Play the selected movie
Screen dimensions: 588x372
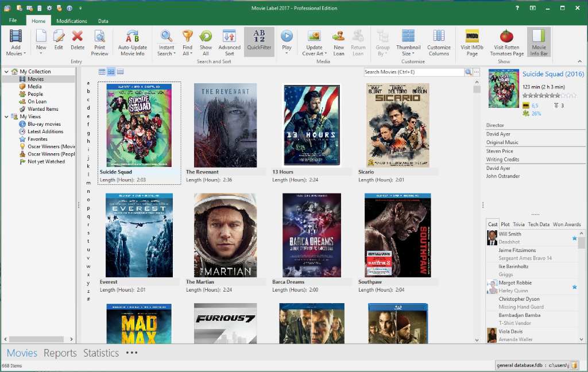(287, 42)
